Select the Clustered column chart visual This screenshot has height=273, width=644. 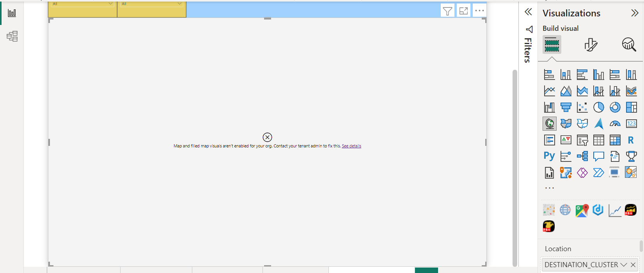pos(598,74)
